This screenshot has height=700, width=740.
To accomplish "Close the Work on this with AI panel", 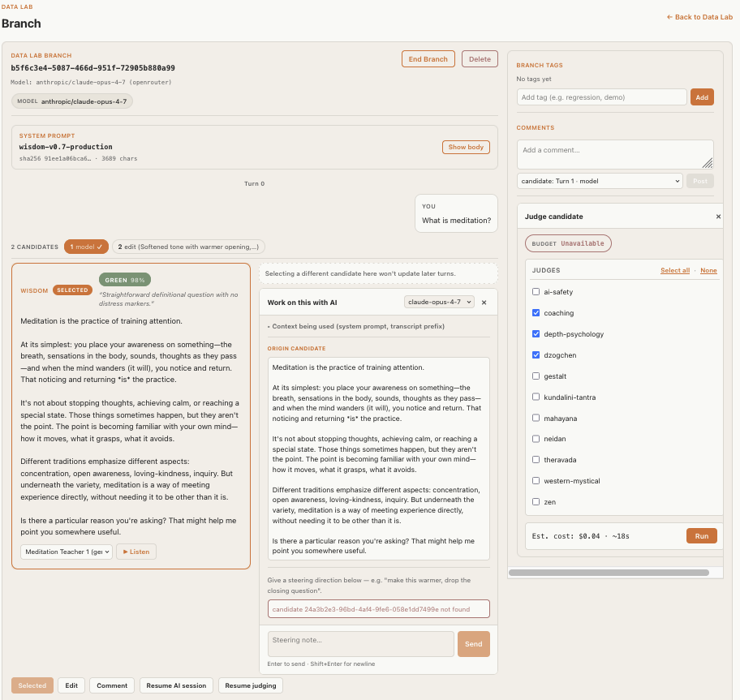I will 484,303.
